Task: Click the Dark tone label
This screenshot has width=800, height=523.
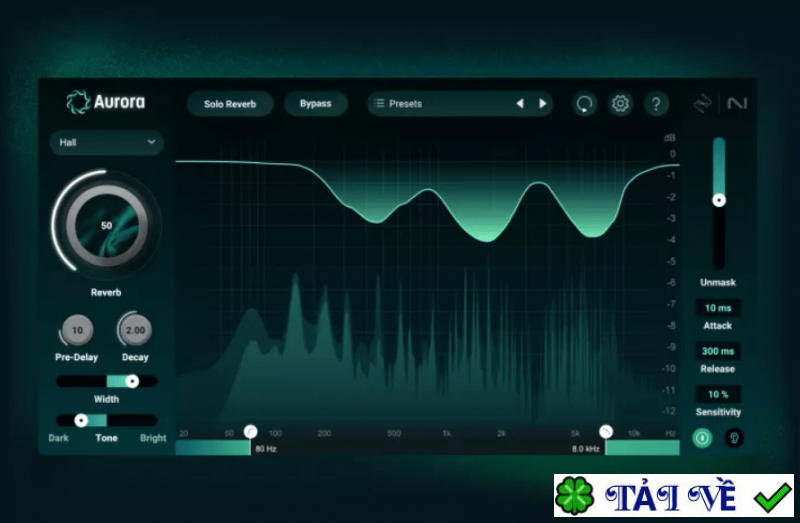Action: (x=59, y=438)
